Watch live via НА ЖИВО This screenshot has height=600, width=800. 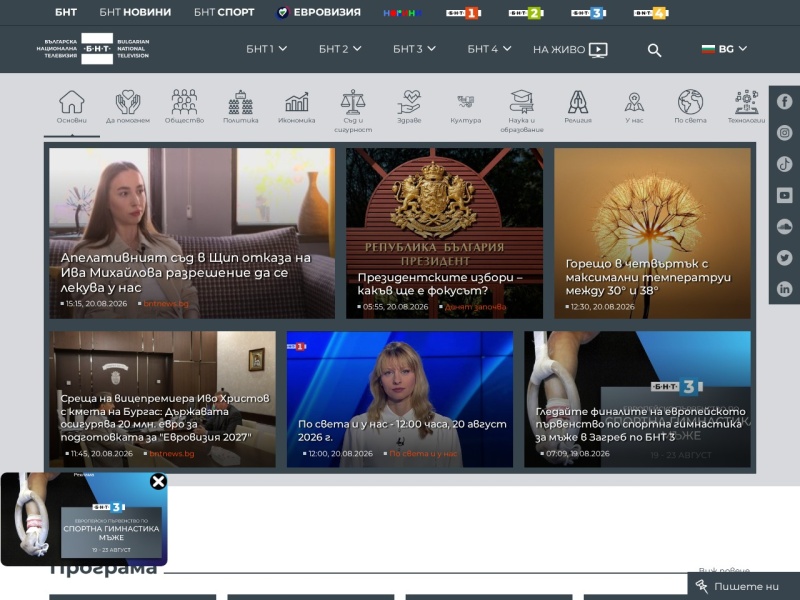point(570,49)
